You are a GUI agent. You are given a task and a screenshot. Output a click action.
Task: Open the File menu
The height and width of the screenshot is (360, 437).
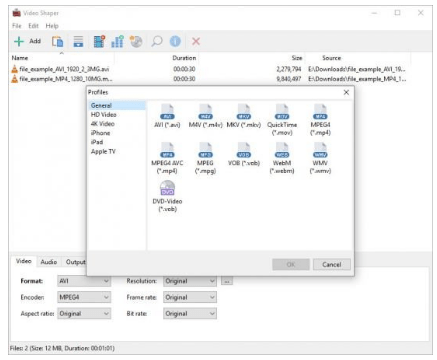16,26
